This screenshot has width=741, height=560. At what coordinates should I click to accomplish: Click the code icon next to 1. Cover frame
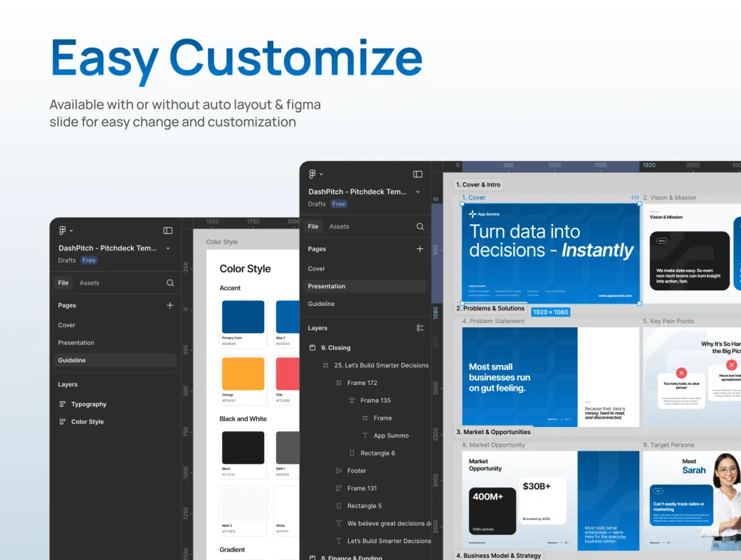coord(635,198)
